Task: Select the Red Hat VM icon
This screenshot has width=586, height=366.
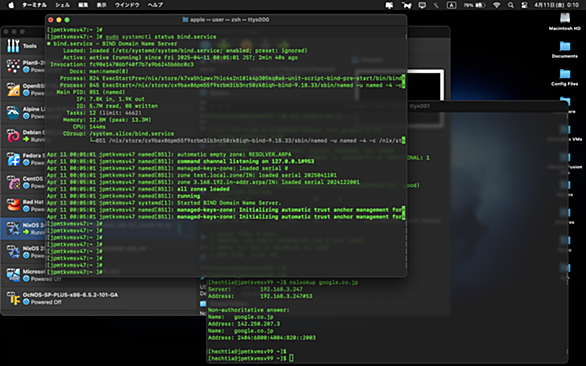Action: tap(13, 205)
